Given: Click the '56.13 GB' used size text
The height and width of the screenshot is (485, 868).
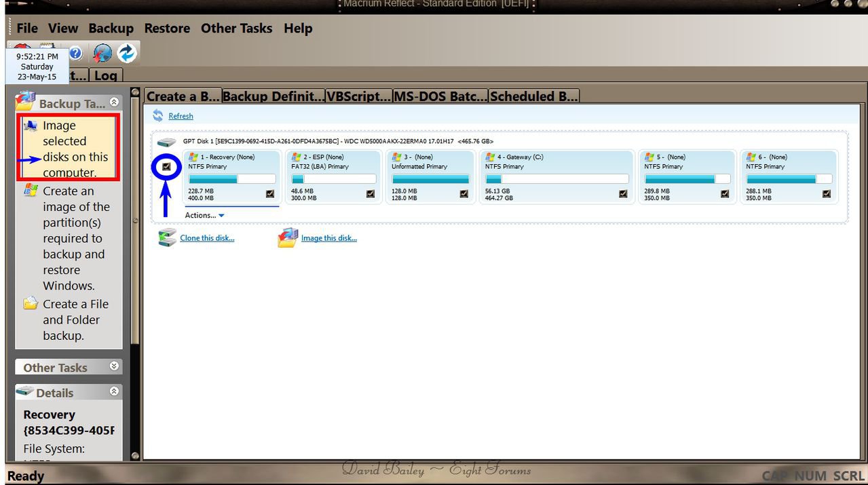Looking at the screenshot, I should point(497,191).
